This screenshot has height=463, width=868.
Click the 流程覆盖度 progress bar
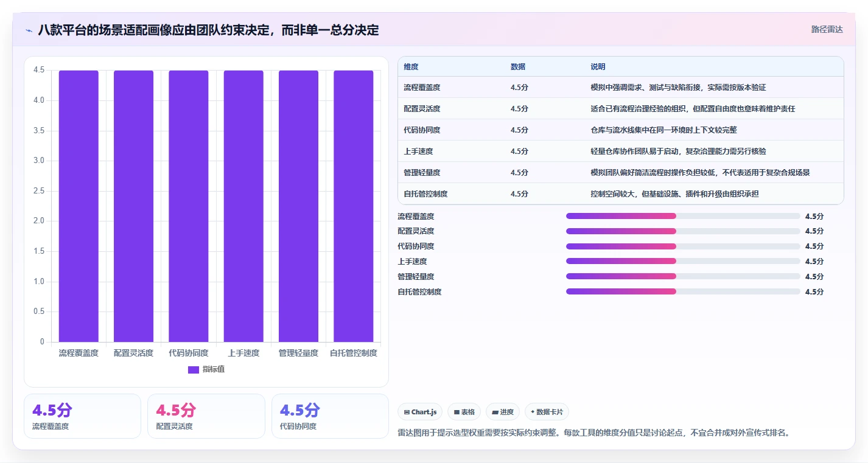coord(683,216)
